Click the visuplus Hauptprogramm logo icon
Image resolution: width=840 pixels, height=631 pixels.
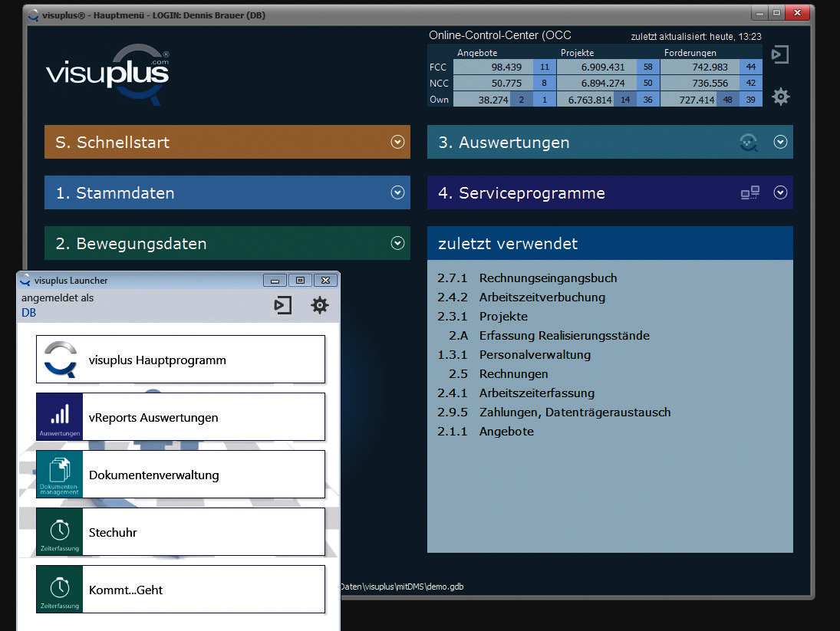tap(60, 360)
